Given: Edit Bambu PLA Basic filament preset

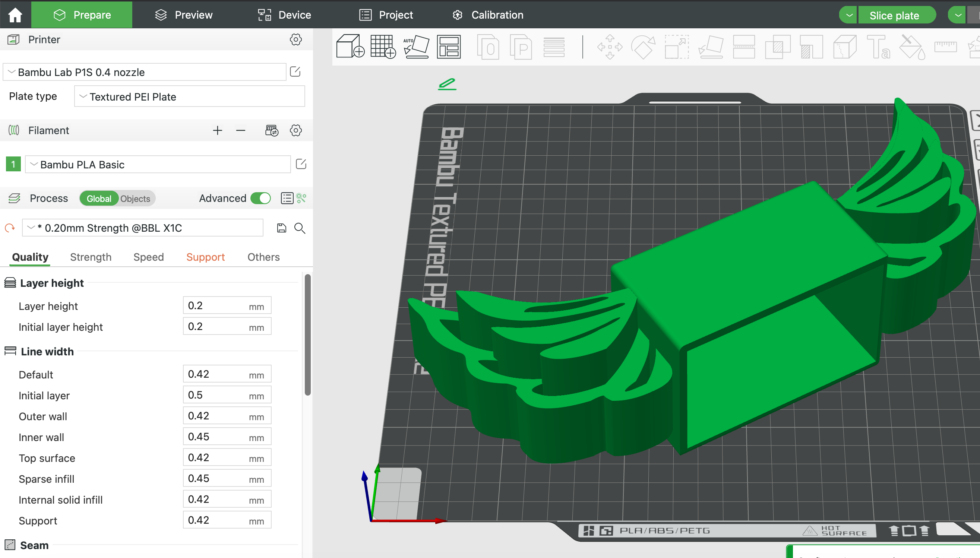Looking at the screenshot, I should coord(301,164).
